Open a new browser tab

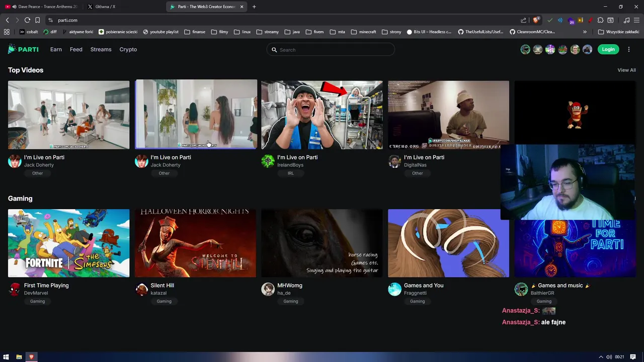click(254, 7)
